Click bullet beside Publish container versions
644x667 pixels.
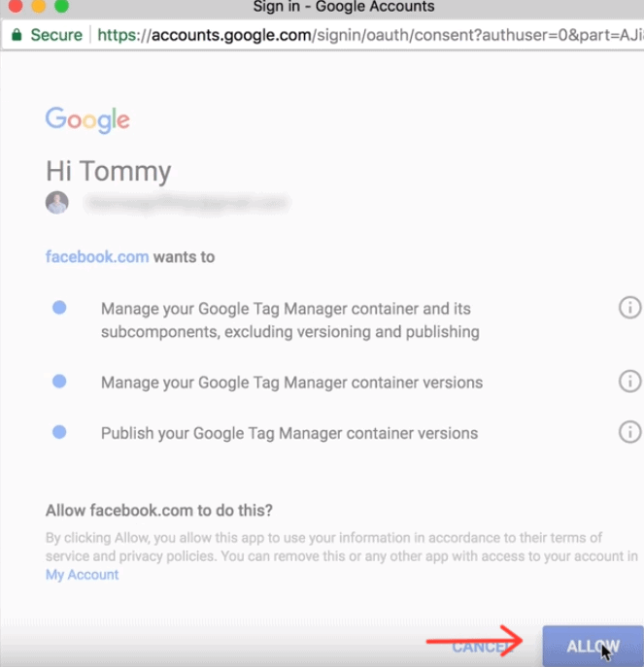coord(59,432)
